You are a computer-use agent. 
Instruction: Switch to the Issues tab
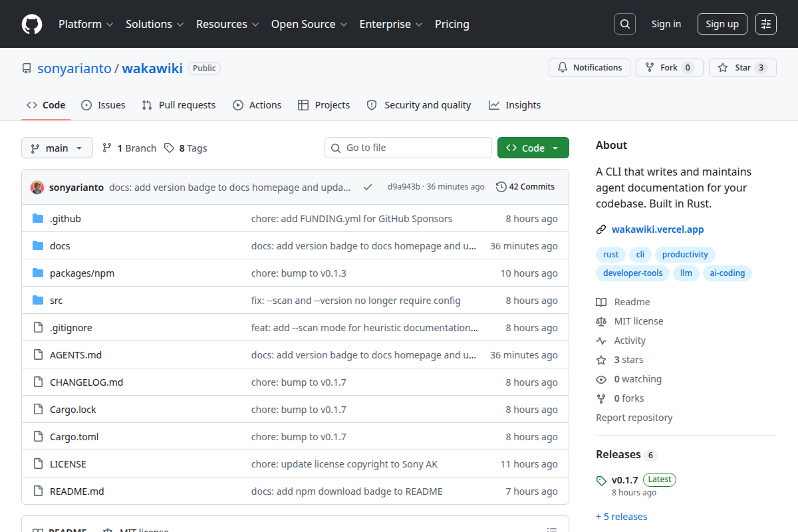coord(103,105)
